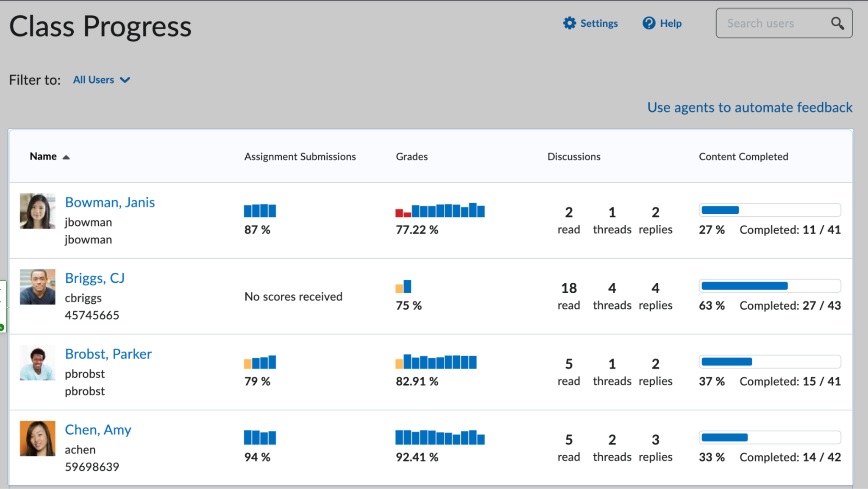Click Completed: 27 / 43 text
The height and width of the screenshot is (489, 868).
tap(790, 305)
